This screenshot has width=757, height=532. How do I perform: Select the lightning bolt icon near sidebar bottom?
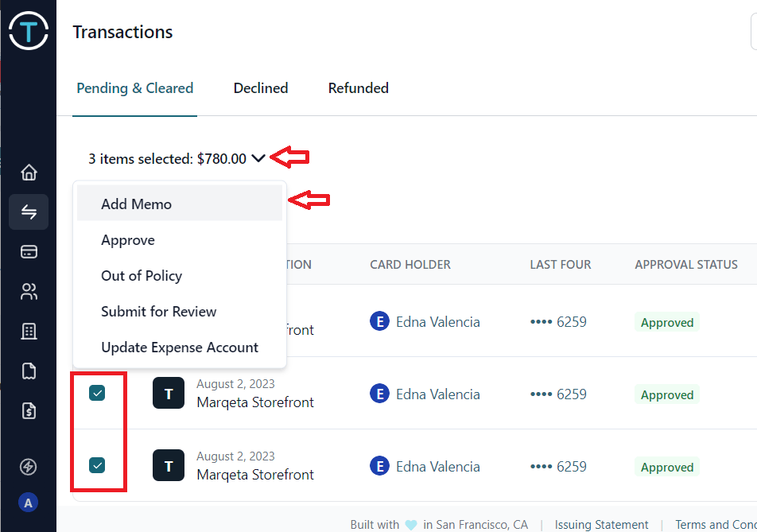pos(29,467)
